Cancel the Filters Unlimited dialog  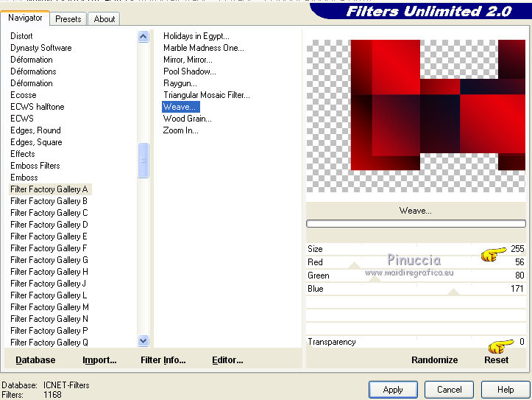pyautogui.click(x=449, y=390)
